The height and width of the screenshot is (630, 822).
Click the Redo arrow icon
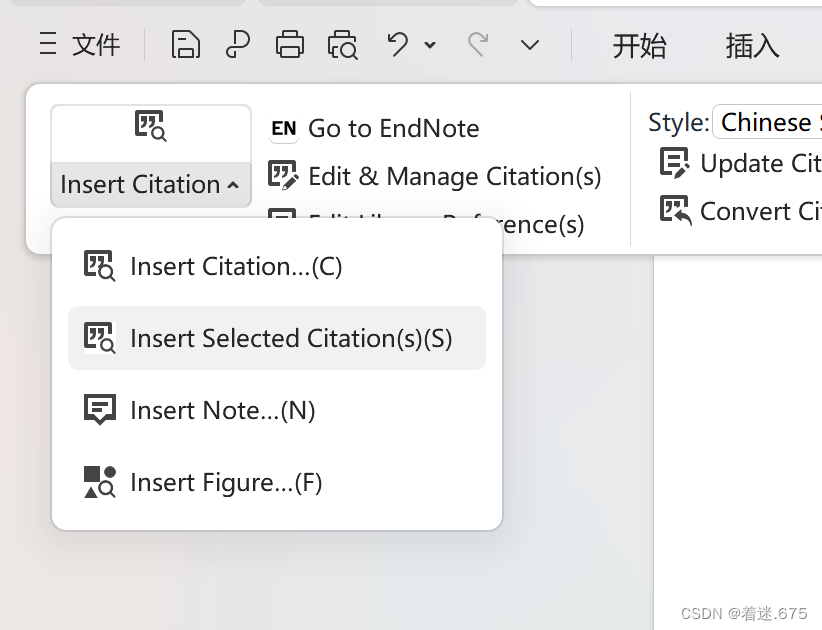pyautogui.click(x=478, y=44)
